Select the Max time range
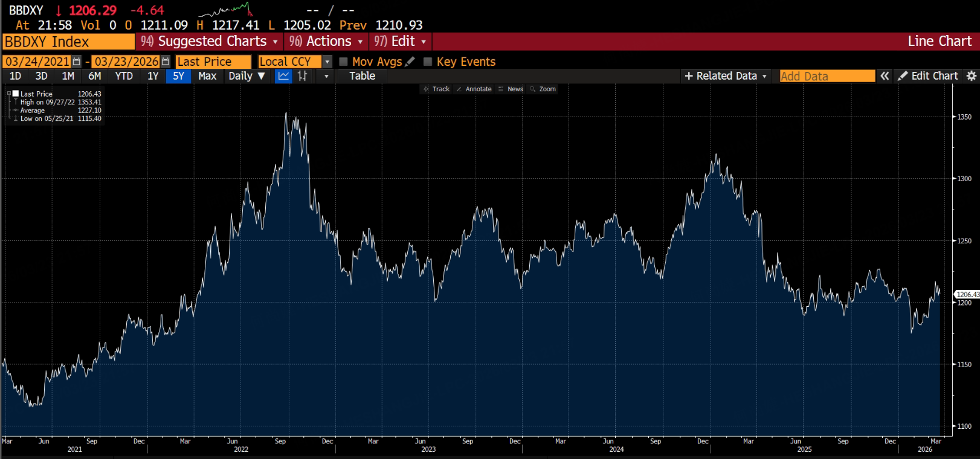The image size is (980, 459). [207, 76]
